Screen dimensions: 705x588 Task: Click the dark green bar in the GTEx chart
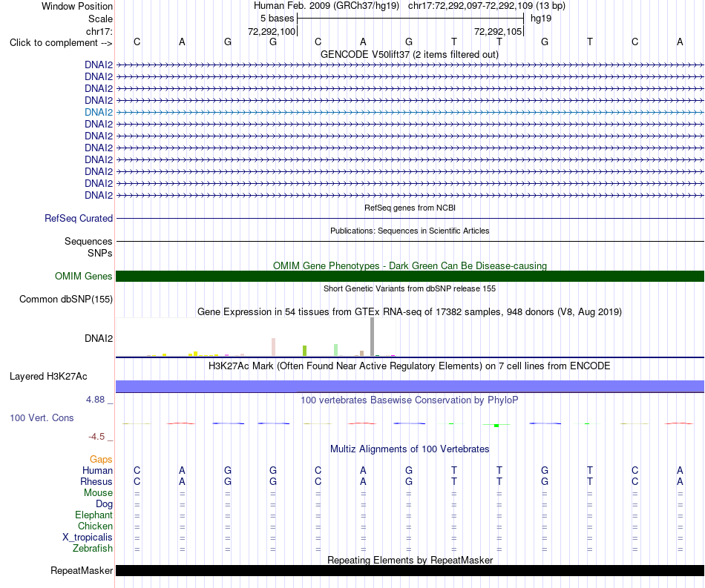tap(377, 356)
